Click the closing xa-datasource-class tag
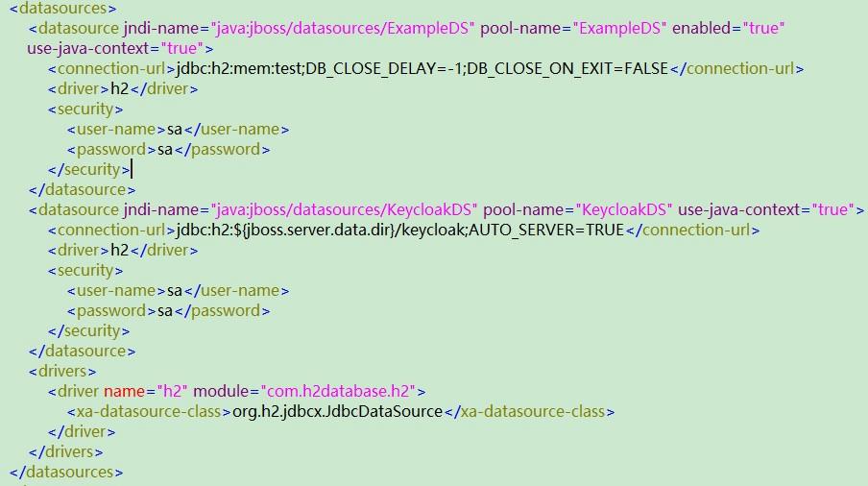The image size is (868, 486). click(x=529, y=412)
